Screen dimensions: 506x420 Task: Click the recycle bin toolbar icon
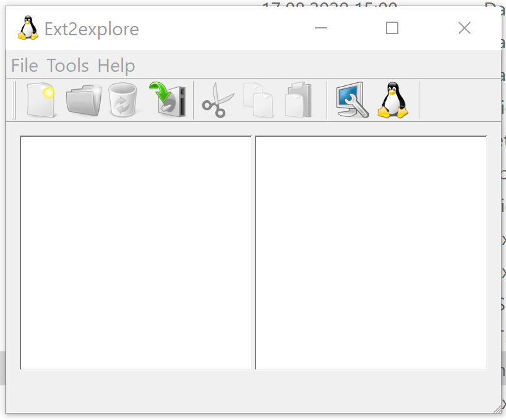[122, 100]
